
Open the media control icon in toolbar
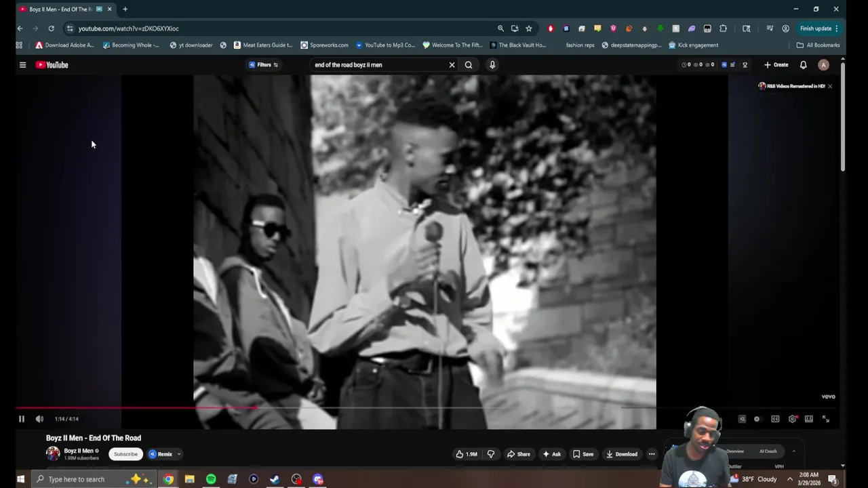(770, 28)
